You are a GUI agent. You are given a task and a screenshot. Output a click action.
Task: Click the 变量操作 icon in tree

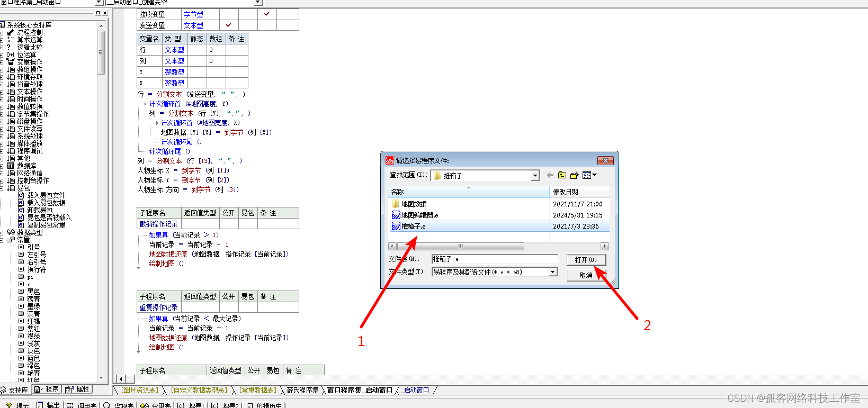tap(10, 62)
